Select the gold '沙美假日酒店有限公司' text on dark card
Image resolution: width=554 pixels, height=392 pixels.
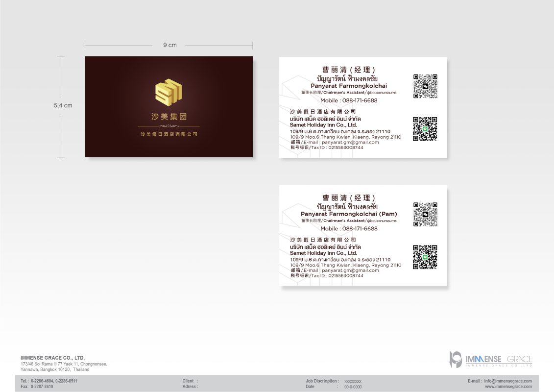click(169, 134)
